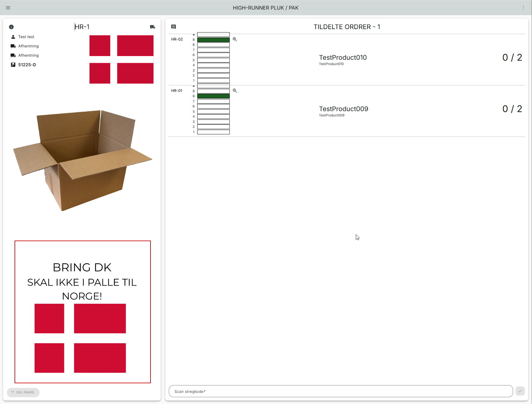Select the level 1 bar in HR-01

pyautogui.click(x=213, y=132)
